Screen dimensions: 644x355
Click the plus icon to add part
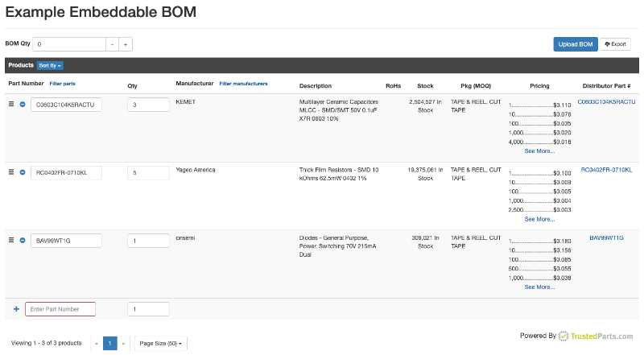tap(16, 309)
